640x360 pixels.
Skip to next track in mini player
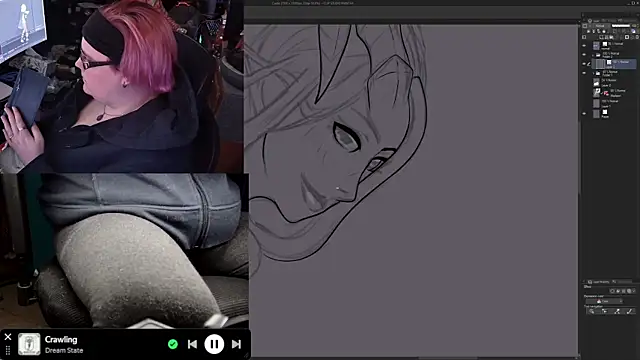tap(236, 344)
